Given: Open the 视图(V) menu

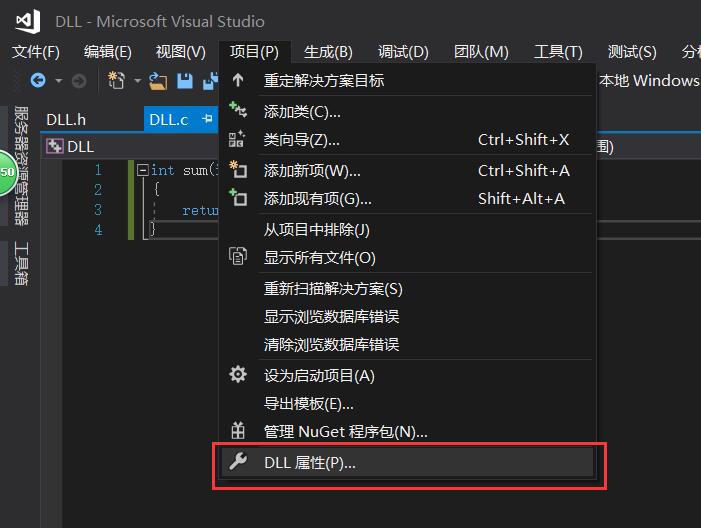Looking at the screenshot, I should (x=181, y=52).
